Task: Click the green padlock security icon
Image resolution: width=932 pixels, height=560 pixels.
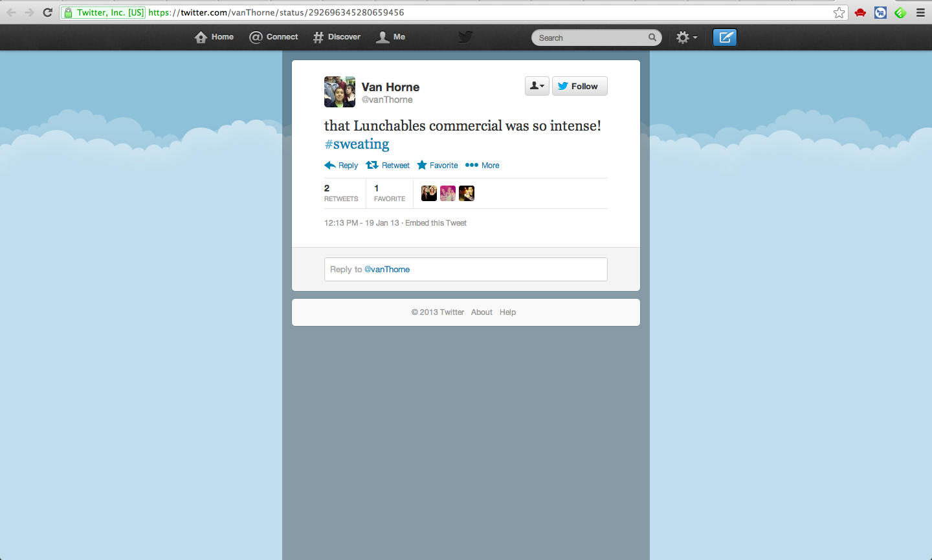Action: pos(68,12)
